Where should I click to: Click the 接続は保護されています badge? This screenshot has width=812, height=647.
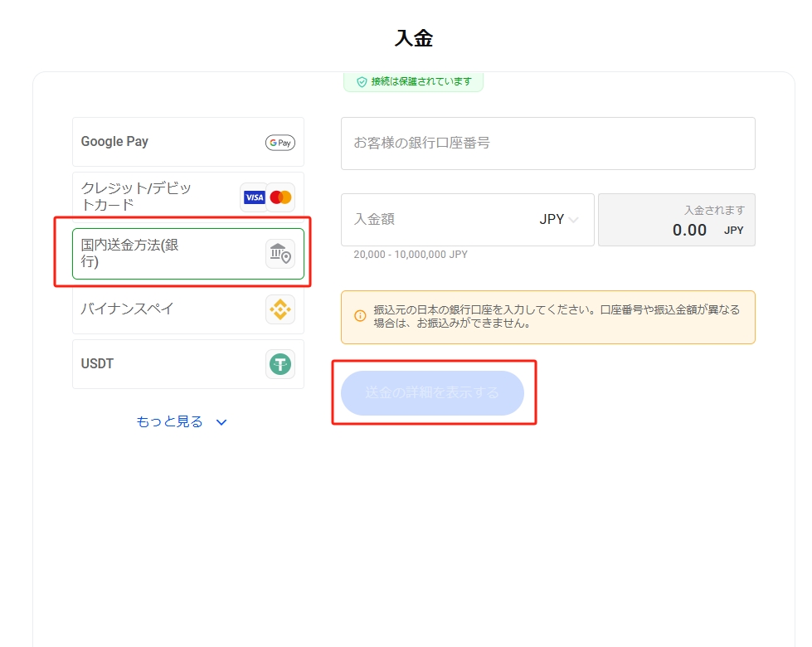(413, 82)
